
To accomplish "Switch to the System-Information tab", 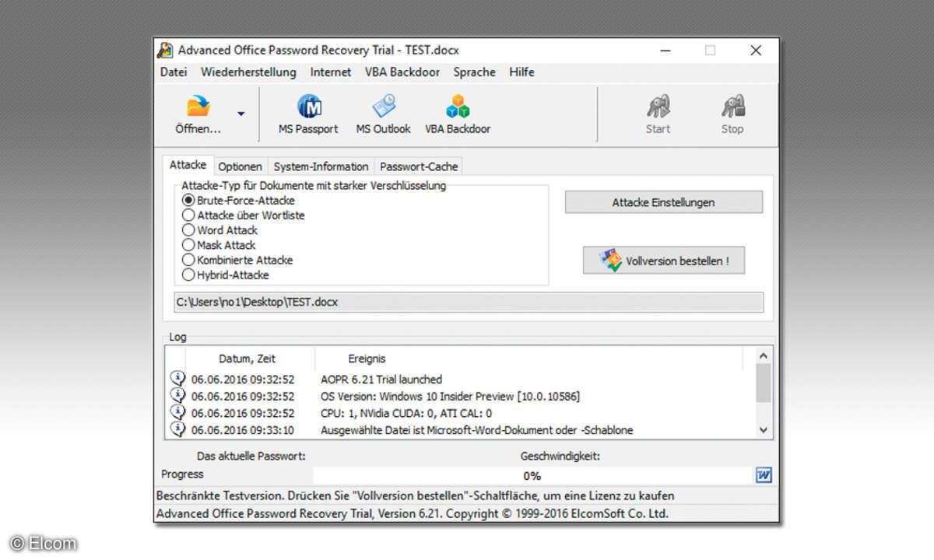I will click(x=321, y=166).
